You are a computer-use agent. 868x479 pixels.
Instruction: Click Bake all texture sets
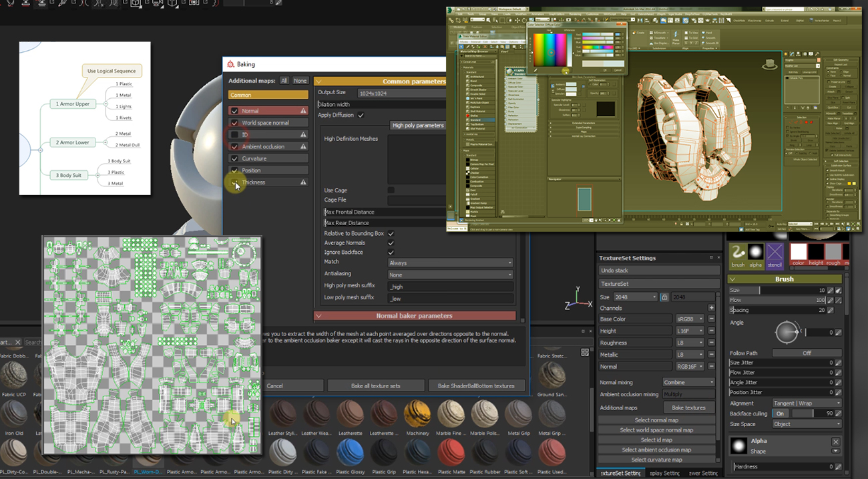click(376, 386)
